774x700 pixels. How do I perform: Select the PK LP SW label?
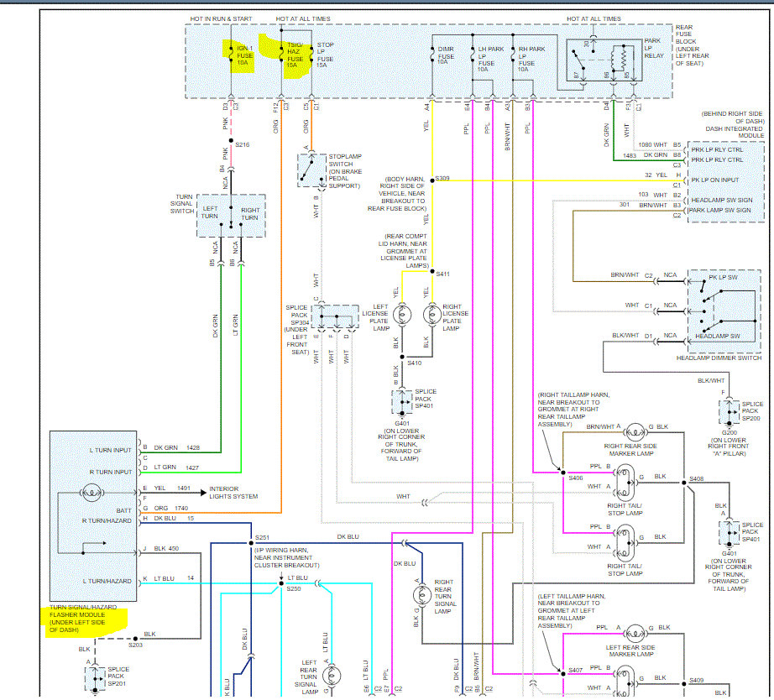pyautogui.click(x=723, y=278)
